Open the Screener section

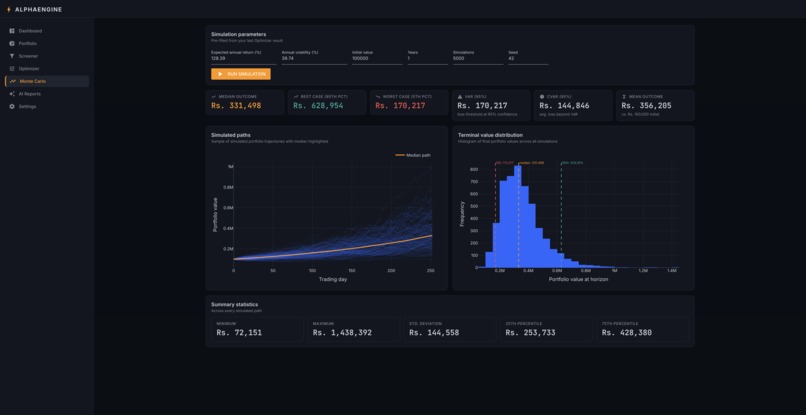coord(47,56)
